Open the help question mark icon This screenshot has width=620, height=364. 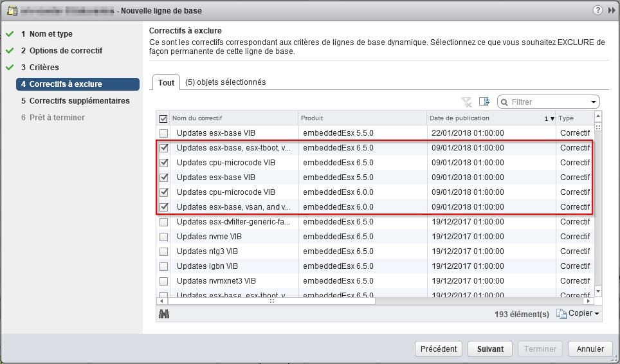click(597, 10)
